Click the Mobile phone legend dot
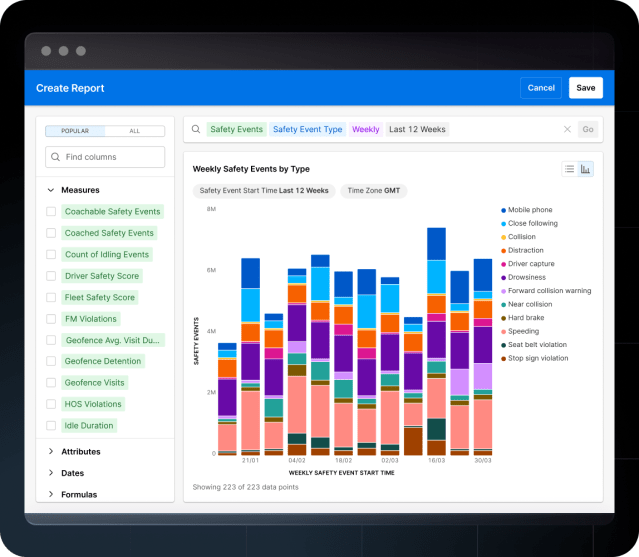The height and width of the screenshot is (557, 639). coord(503,210)
